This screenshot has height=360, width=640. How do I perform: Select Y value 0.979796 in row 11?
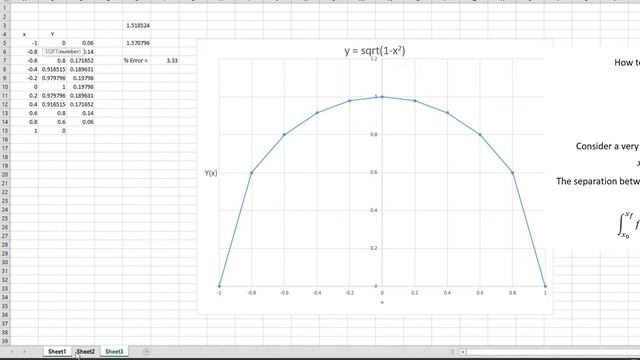[52, 96]
